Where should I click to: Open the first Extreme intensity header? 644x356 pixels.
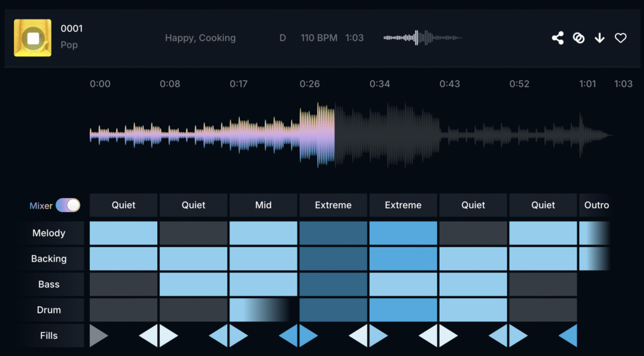point(333,205)
